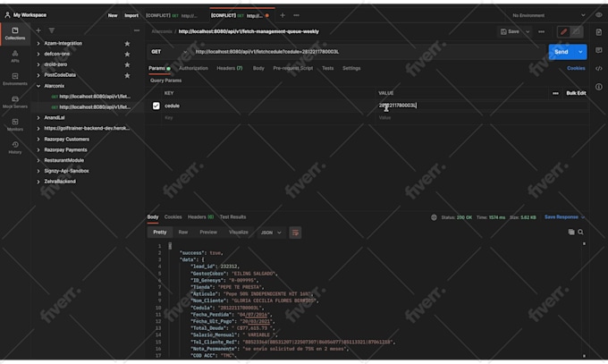
Task: Open the JSON format dropdown
Action: pyautogui.click(x=271, y=233)
